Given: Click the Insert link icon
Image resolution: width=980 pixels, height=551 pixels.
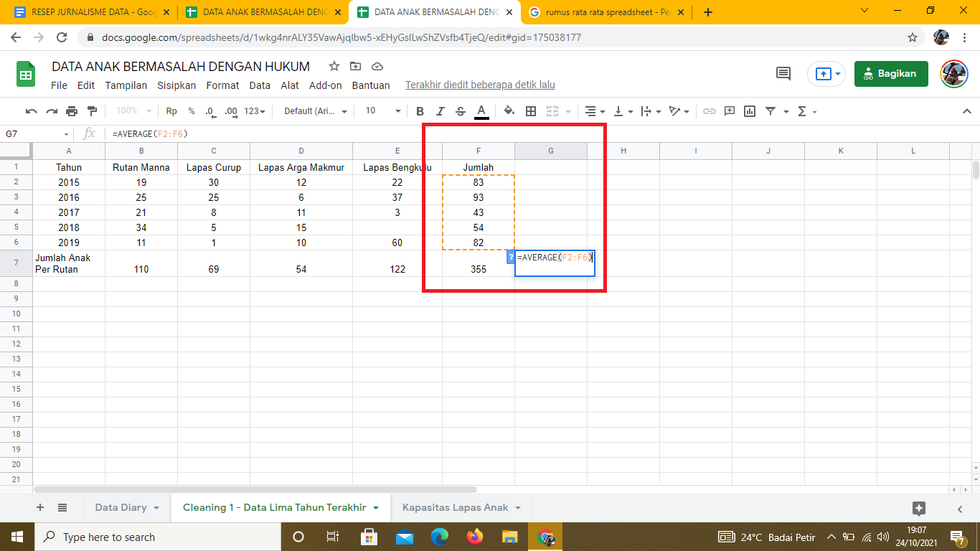Looking at the screenshot, I should [x=710, y=111].
